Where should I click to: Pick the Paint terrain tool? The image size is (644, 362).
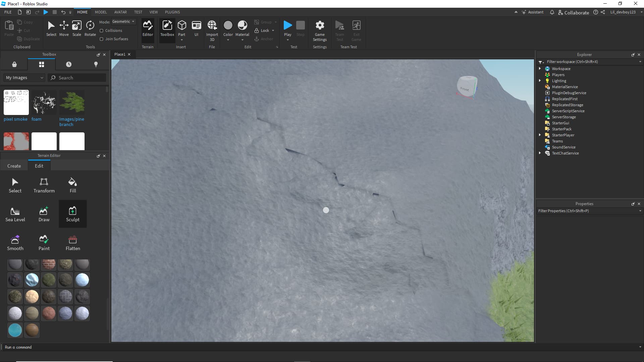[x=44, y=243]
